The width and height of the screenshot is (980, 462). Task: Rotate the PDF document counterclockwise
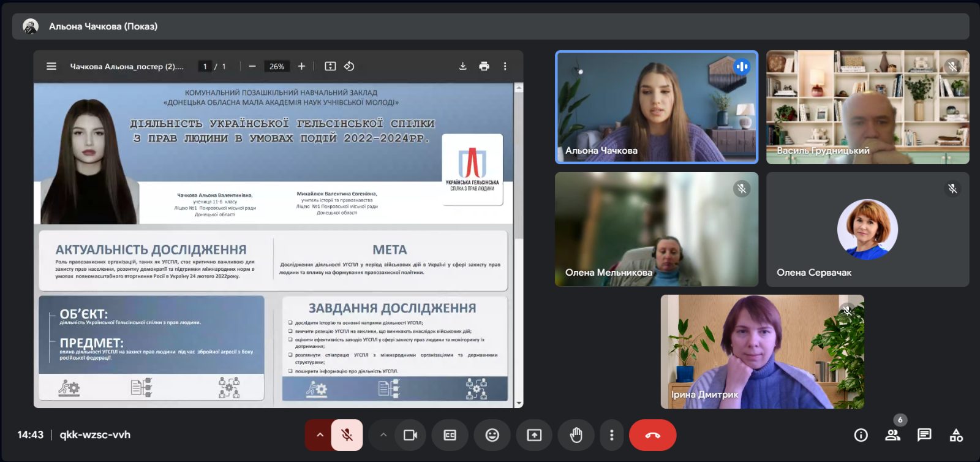pyautogui.click(x=349, y=66)
